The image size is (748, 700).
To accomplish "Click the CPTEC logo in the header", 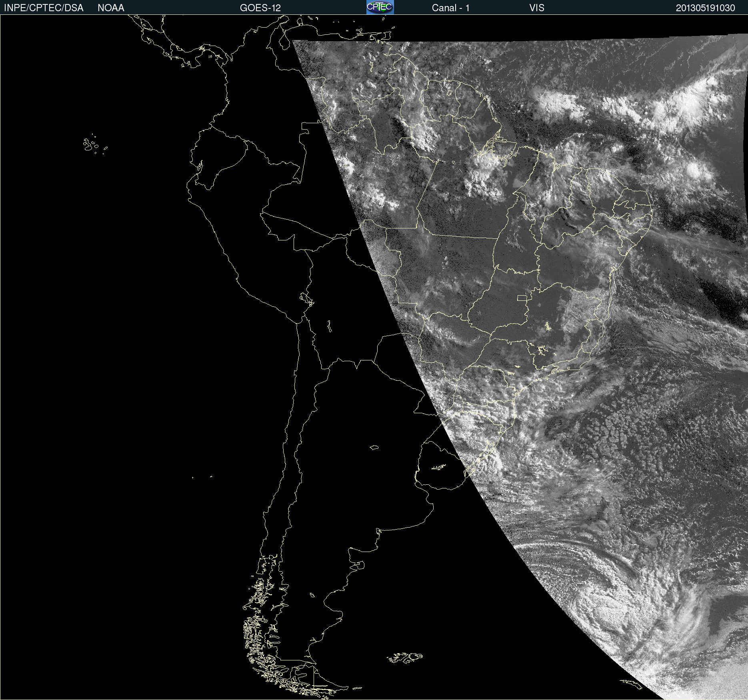I will coord(380,7).
